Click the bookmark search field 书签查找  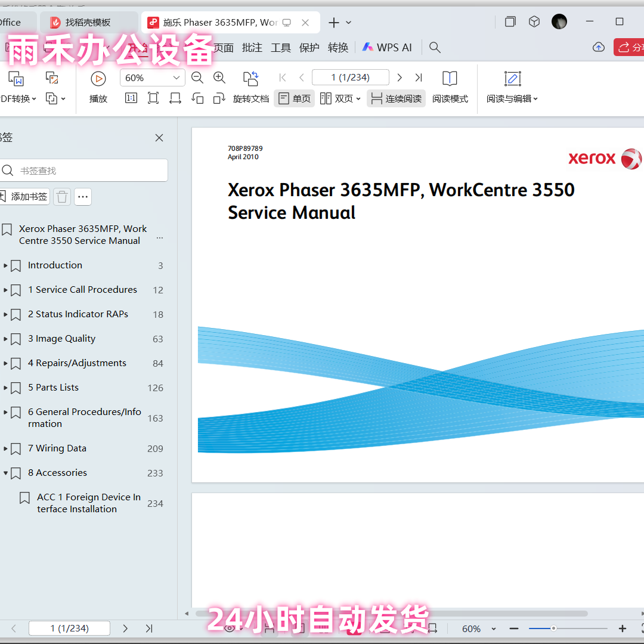point(84,171)
